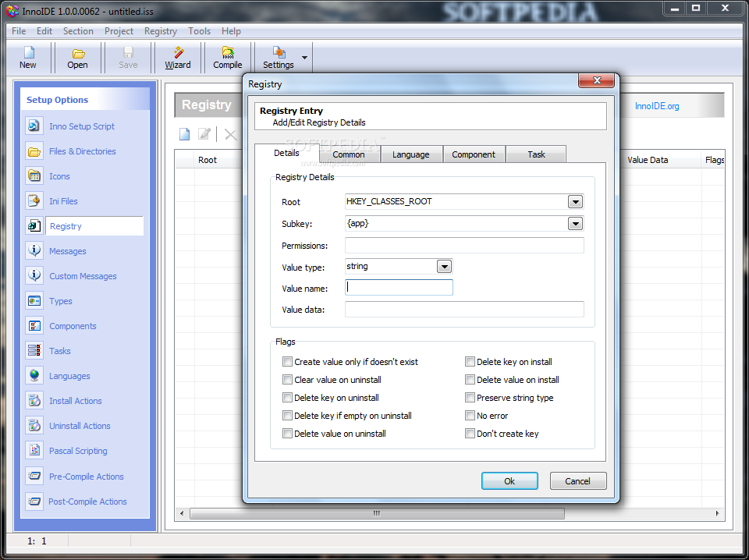This screenshot has width=749, height=560.
Task: Click the new registry entry icon
Action: tap(184, 134)
